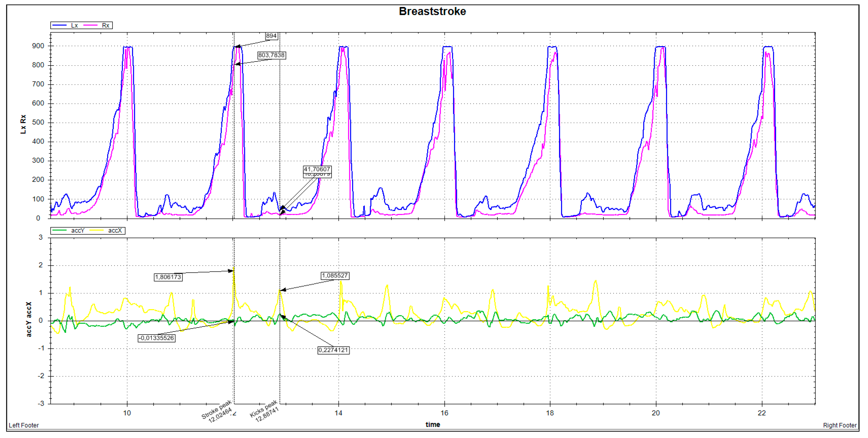The image size is (868, 438).
Task: Click the Stroke peak 12.02464 marker label
Action: tap(218, 411)
